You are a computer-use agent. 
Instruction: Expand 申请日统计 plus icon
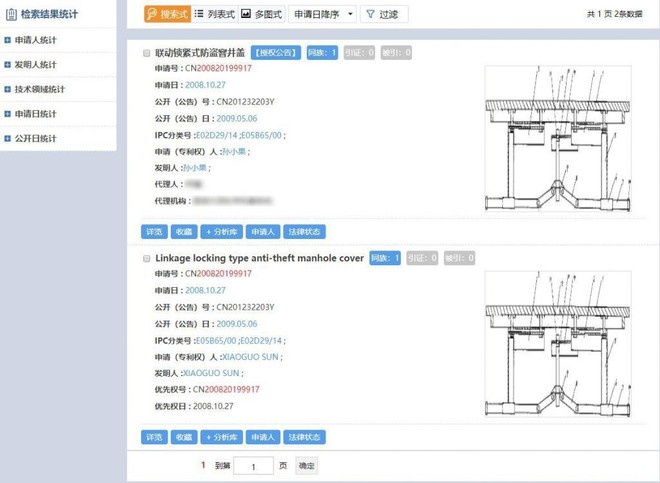point(7,114)
